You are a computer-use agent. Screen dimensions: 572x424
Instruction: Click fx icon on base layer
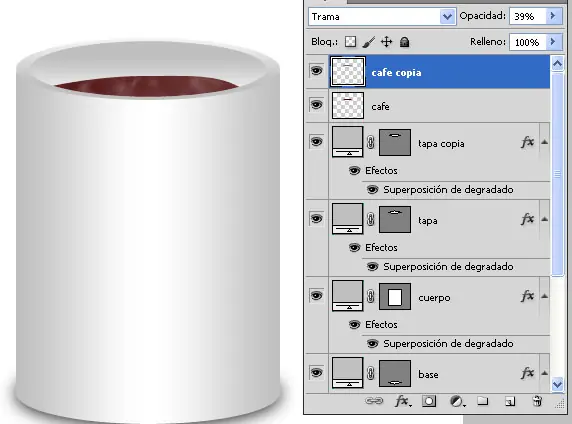coord(527,373)
